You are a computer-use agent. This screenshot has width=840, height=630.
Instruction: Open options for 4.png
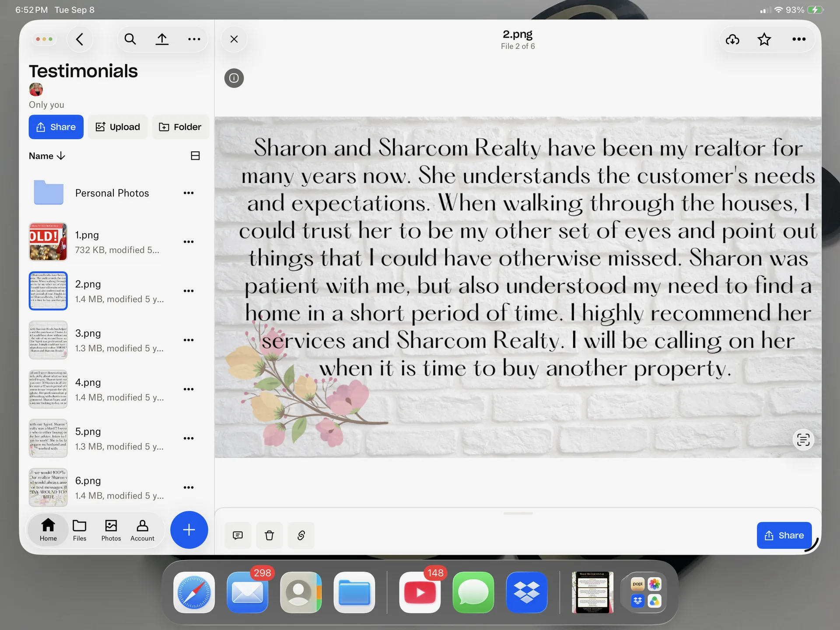(x=189, y=389)
